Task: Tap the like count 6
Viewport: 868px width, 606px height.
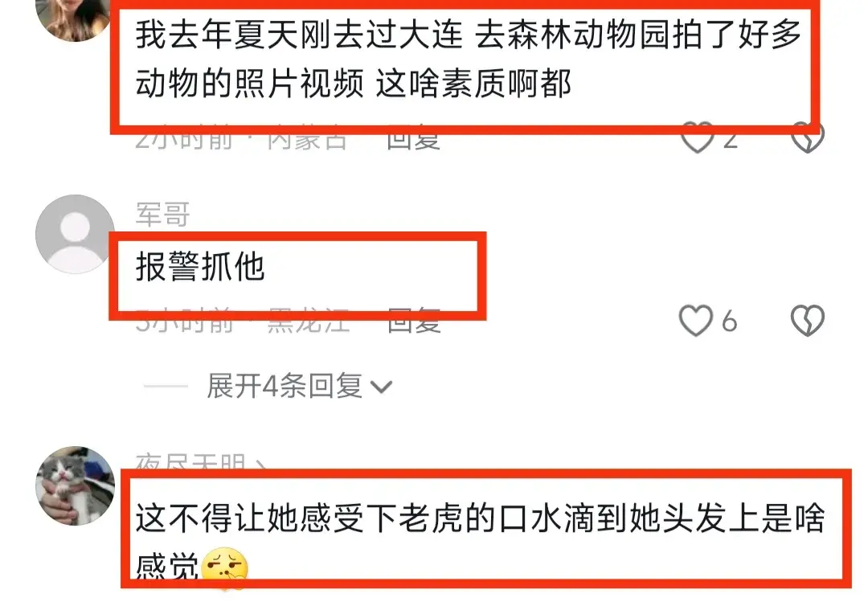Action: (x=730, y=321)
